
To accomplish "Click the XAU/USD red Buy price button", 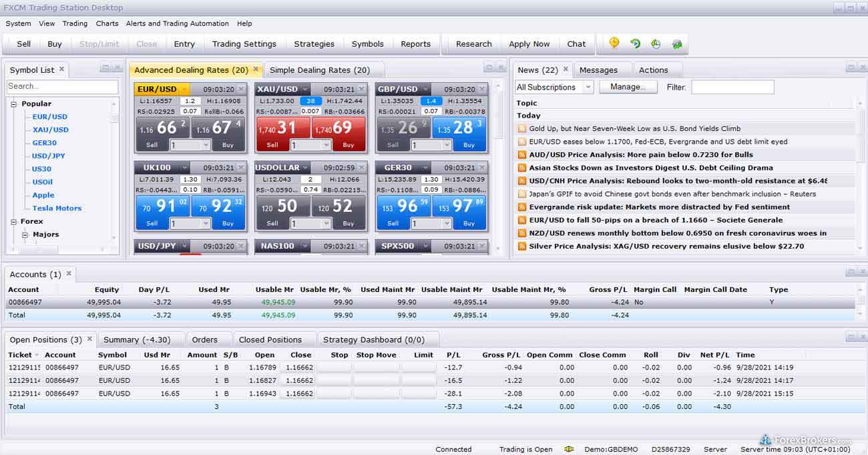I will pyautogui.click(x=338, y=132).
